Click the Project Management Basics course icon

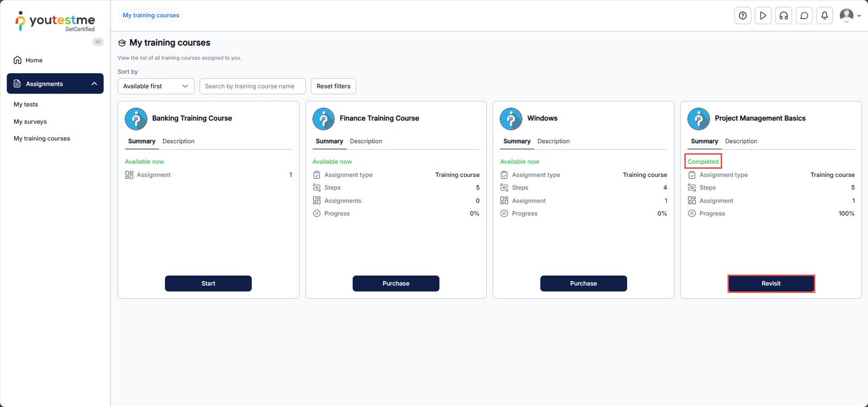698,119
